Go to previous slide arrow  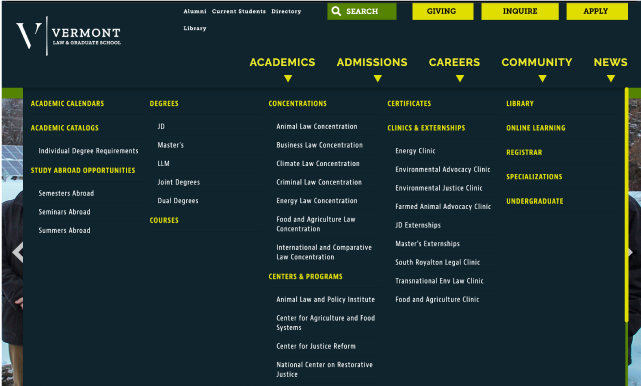pyautogui.click(x=18, y=252)
